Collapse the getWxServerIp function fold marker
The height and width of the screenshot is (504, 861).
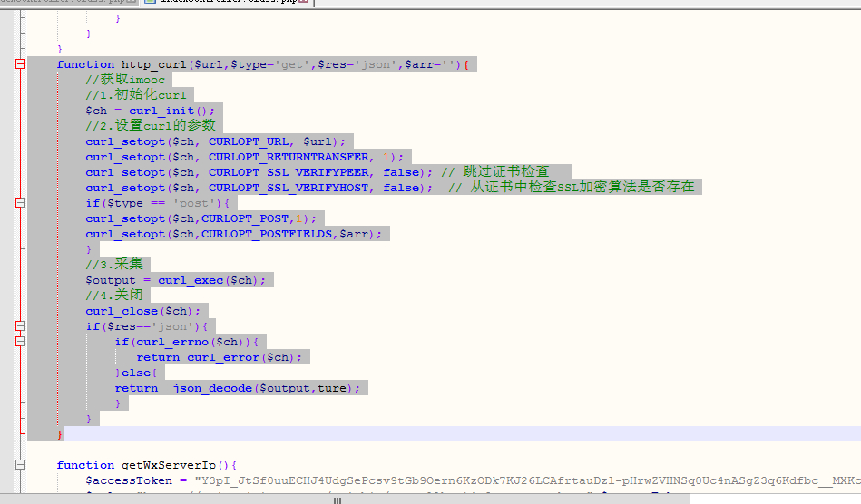(20, 465)
